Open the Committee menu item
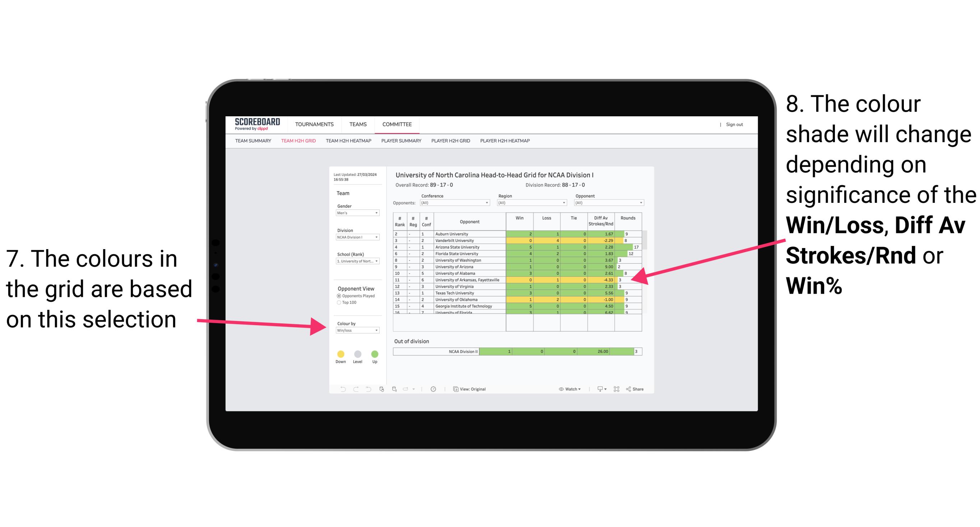Screen dimensions: 980x527 (x=396, y=125)
